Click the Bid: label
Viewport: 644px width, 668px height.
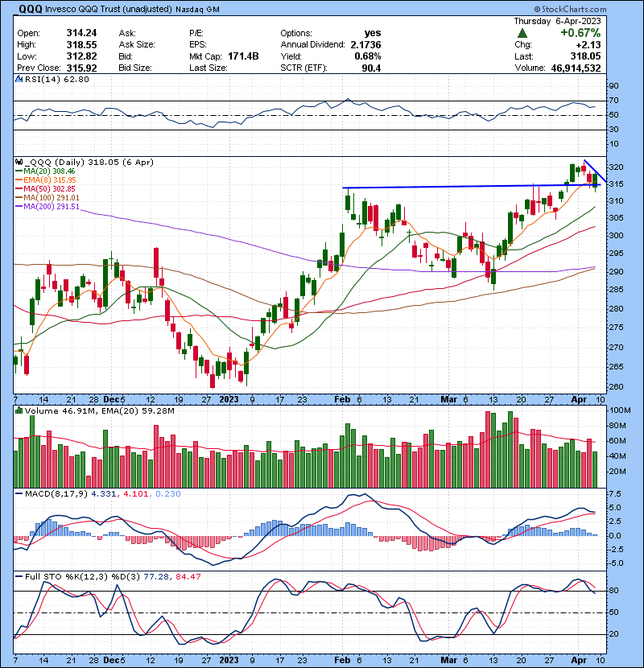(x=126, y=56)
